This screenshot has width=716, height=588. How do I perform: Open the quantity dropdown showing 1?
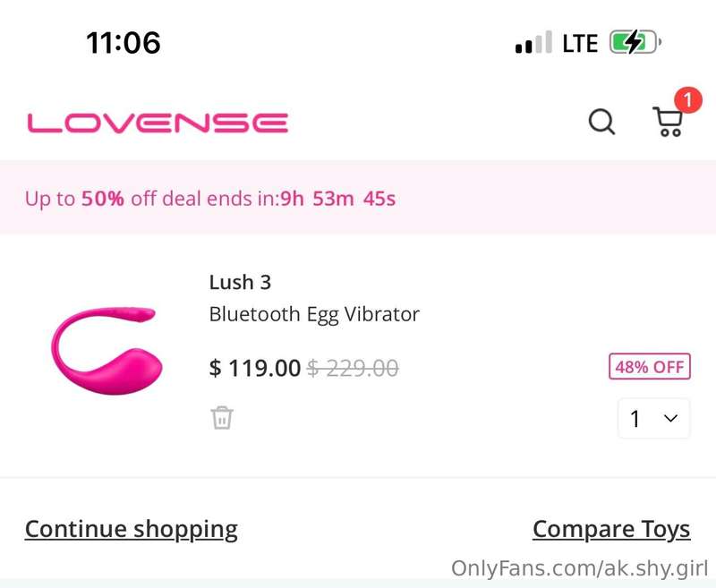pyautogui.click(x=654, y=418)
